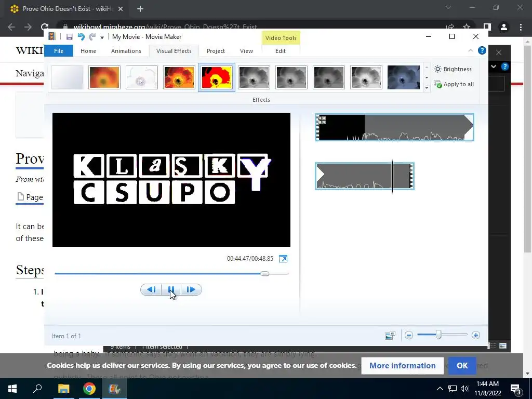This screenshot has height=399, width=532.
Task: Click Chrome forward arrow
Action: (28, 27)
